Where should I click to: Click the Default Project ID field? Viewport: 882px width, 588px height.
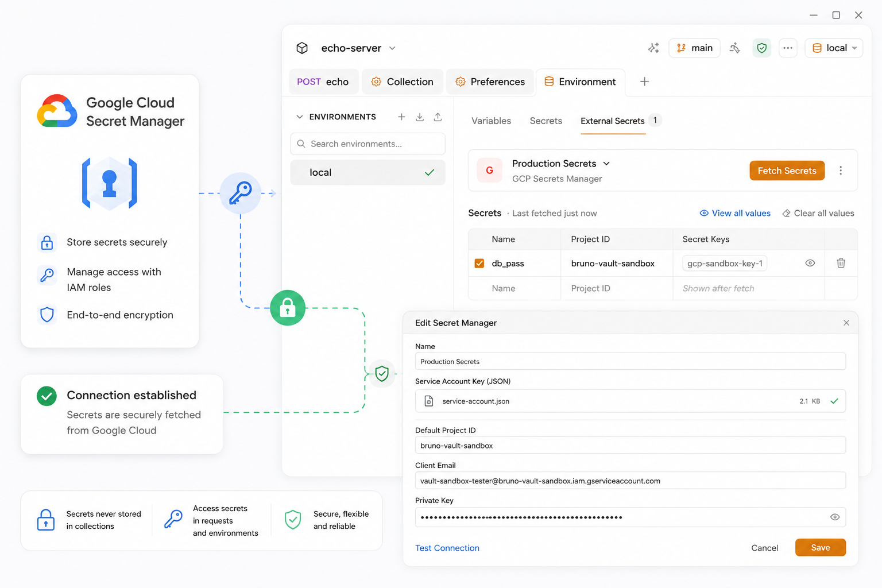pyautogui.click(x=630, y=446)
